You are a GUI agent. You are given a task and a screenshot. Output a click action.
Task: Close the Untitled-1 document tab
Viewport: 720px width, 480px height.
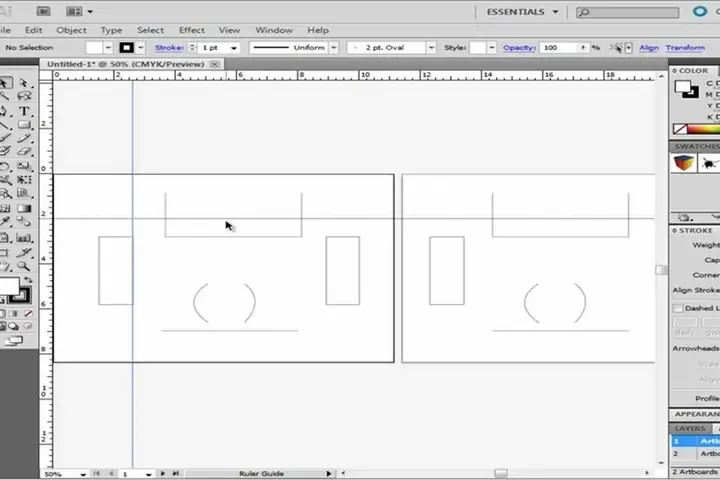tap(214, 64)
